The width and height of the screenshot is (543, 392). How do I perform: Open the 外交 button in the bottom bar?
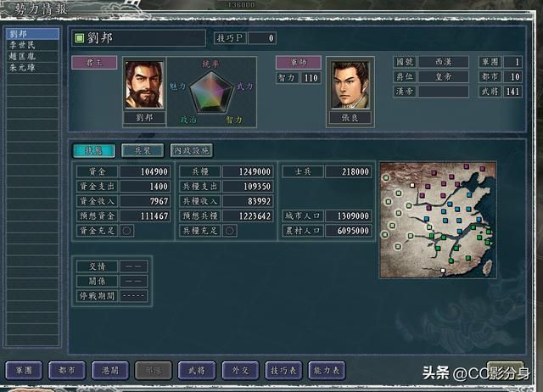(x=240, y=371)
